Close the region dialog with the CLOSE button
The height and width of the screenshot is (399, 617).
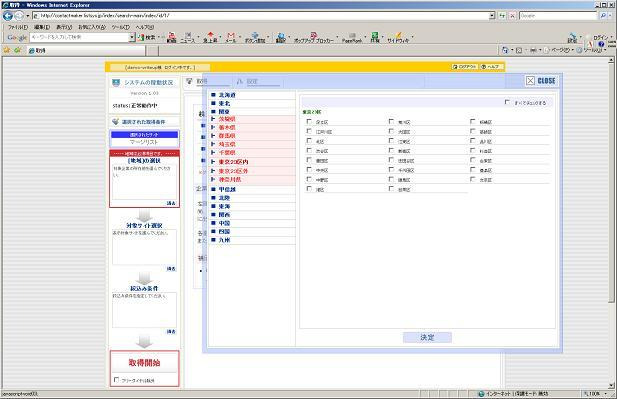pos(541,81)
